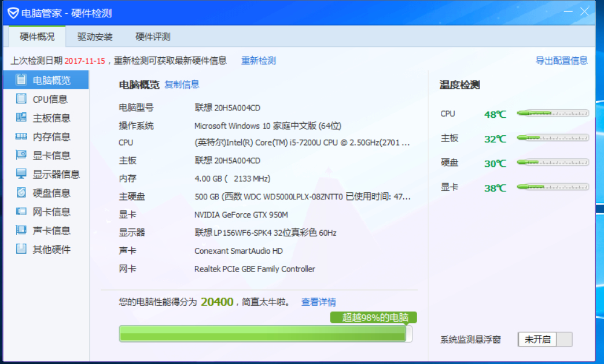Open 查看详情 for the performance score
604x364 pixels.
tap(319, 302)
